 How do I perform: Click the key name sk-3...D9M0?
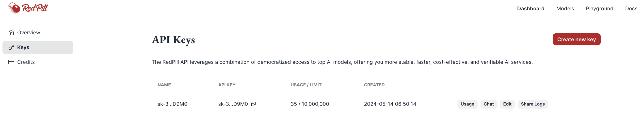172,104
